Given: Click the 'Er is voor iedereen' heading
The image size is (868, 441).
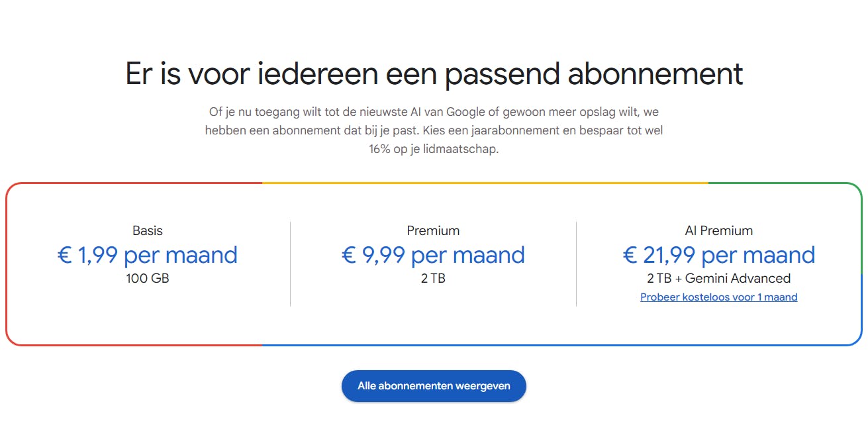Looking at the screenshot, I should click(434, 74).
